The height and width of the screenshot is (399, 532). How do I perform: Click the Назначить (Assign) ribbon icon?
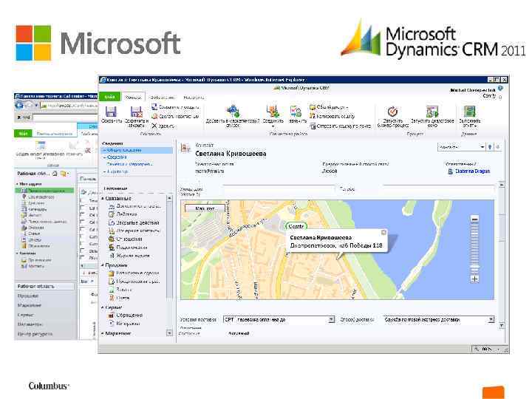click(296, 111)
